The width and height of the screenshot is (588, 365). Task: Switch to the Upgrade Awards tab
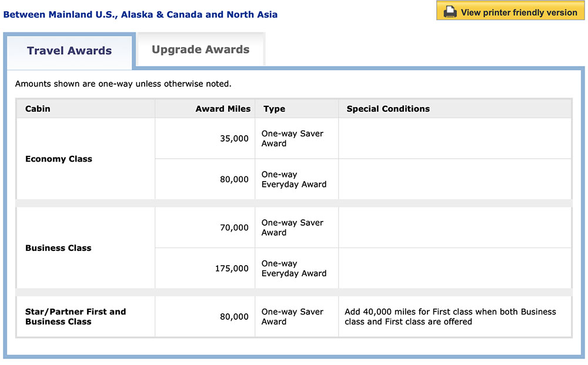(201, 49)
